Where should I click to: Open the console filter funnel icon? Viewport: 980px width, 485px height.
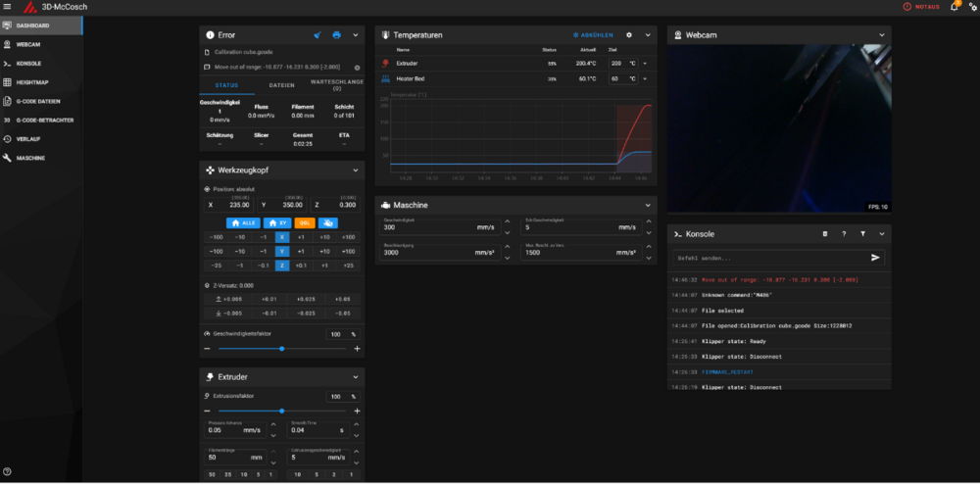(862, 234)
